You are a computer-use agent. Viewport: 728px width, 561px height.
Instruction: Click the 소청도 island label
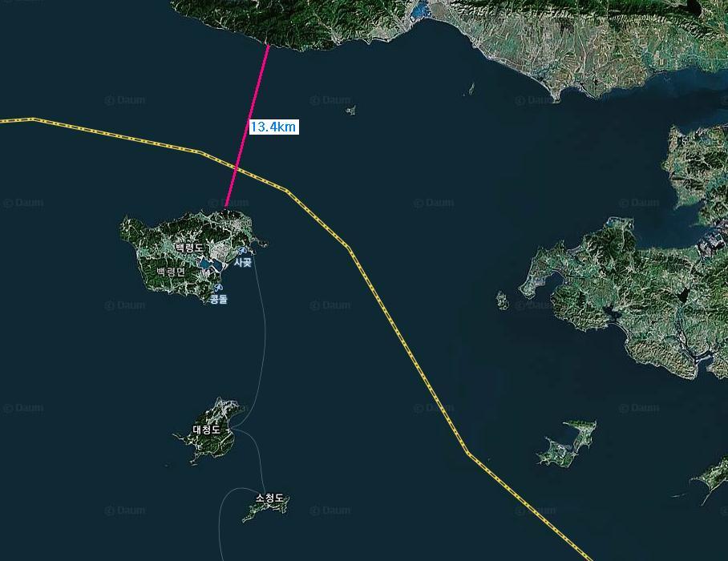pos(269,498)
